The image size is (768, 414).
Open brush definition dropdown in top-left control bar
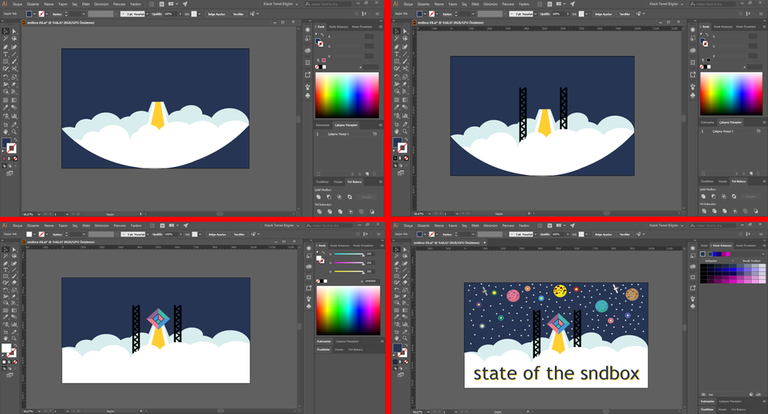tap(147, 14)
